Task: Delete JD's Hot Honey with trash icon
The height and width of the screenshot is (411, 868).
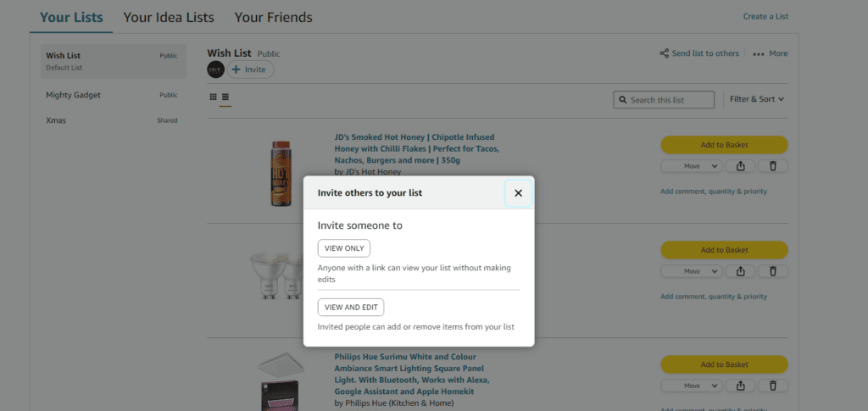Action: point(773,166)
